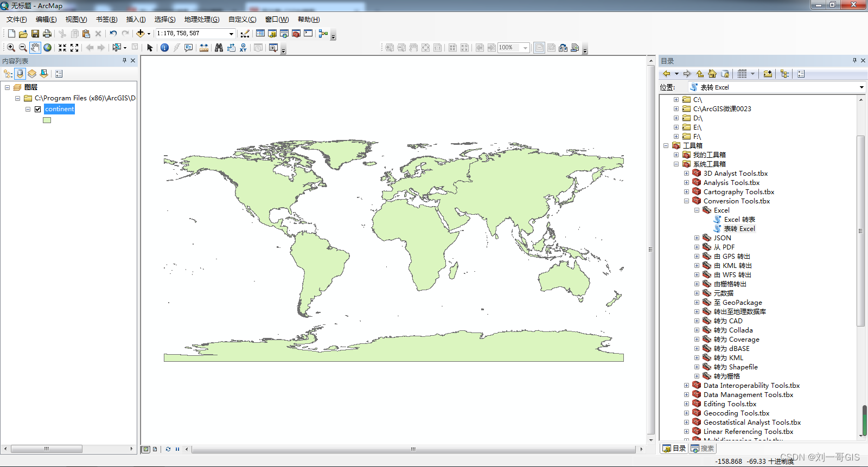Switch to List By Selection view

44,74
